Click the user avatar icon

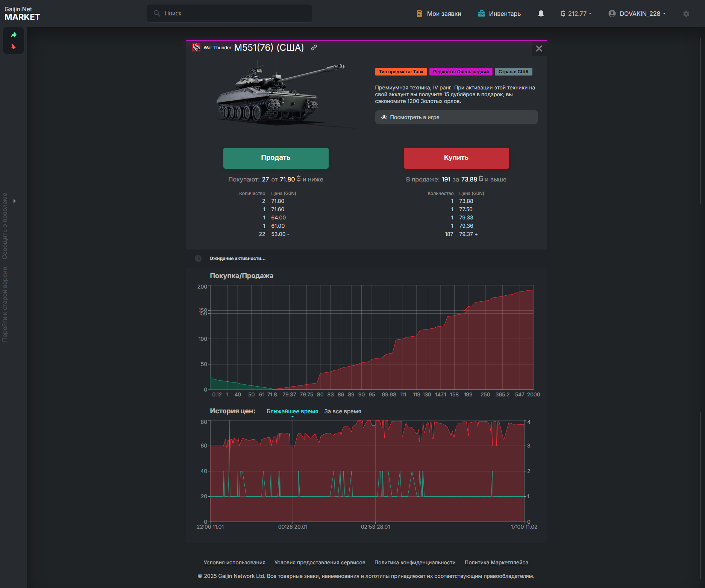[x=612, y=14]
